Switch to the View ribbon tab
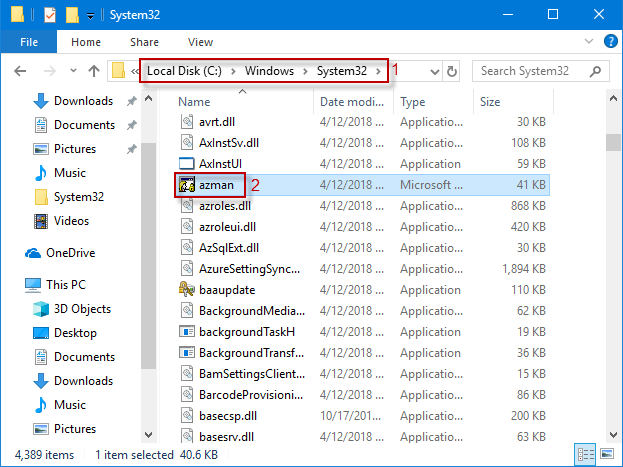623x467 pixels. click(x=200, y=42)
